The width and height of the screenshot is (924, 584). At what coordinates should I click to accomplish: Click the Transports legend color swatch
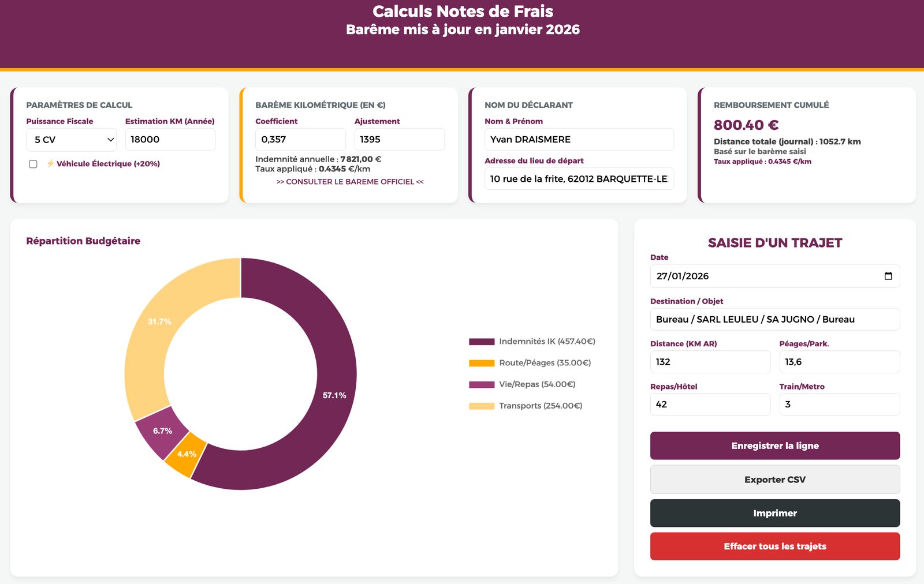coord(482,406)
